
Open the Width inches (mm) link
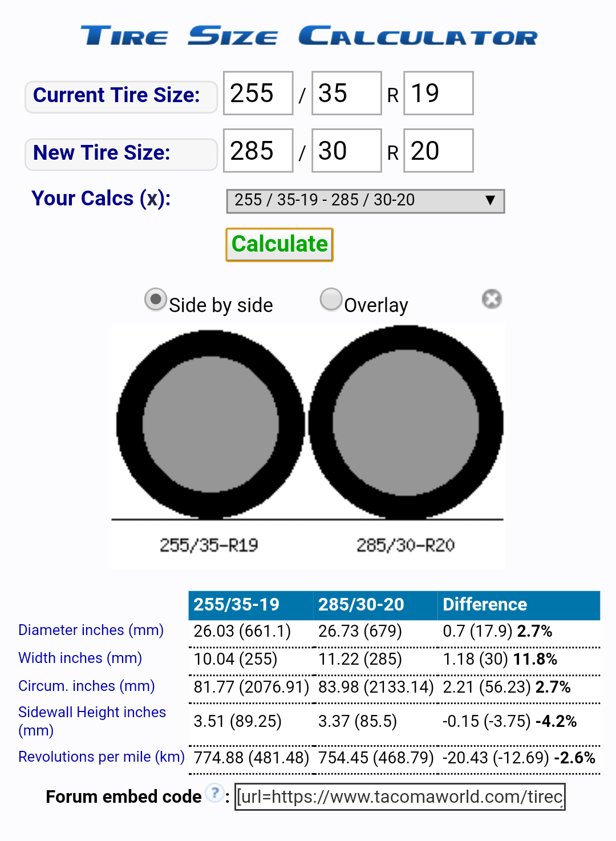tap(80, 658)
